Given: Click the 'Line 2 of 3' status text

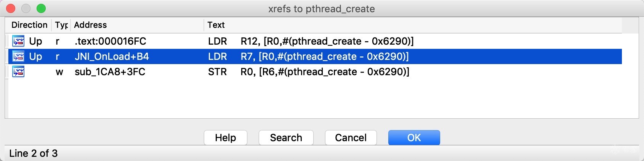Looking at the screenshot, I should 33,153.
